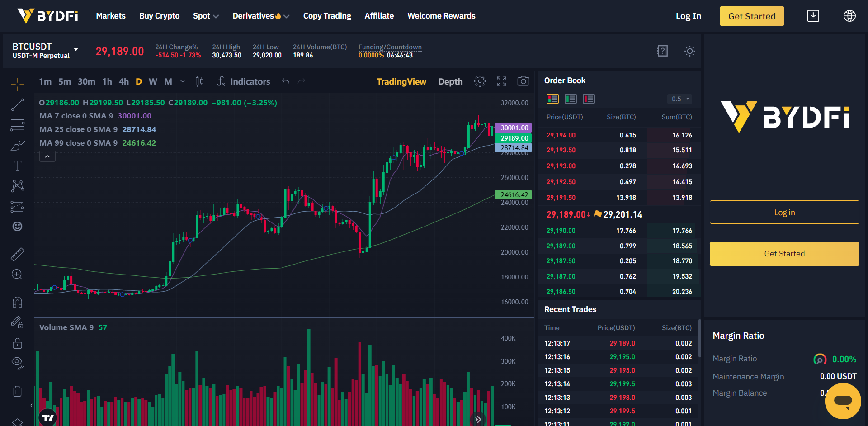Image resolution: width=868 pixels, height=426 pixels.
Task: Select the text annotation tool
Action: [x=18, y=166]
